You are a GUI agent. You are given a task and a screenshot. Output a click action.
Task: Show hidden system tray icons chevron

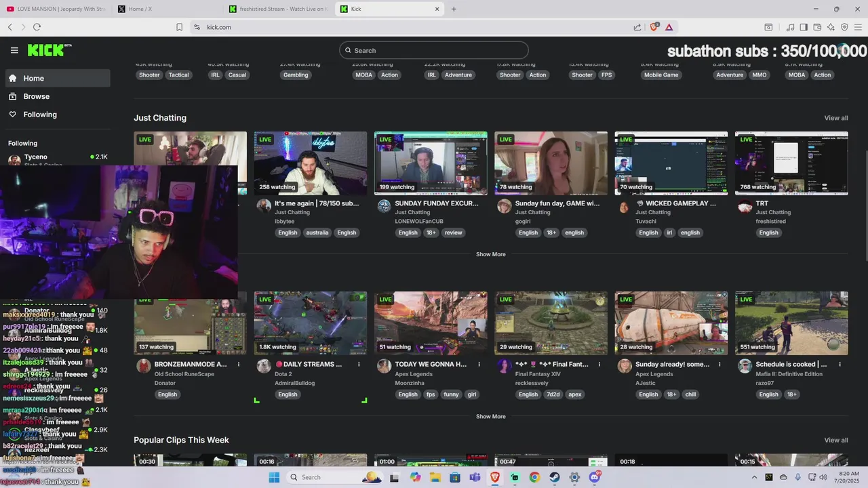(x=754, y=477)
